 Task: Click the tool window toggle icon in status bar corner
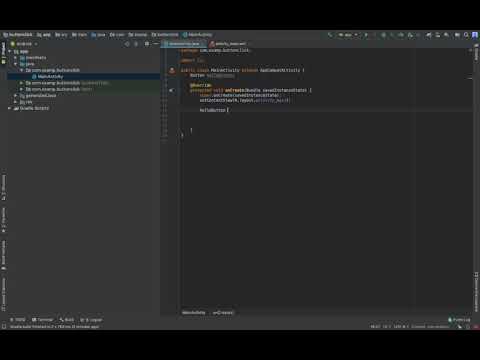[x=4, y=327]
